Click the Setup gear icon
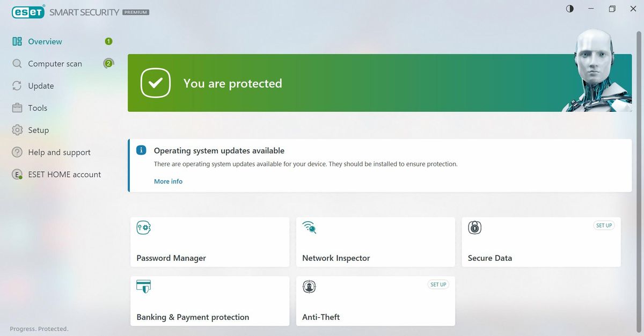Image resolution: width=644 pixels, height=336 pixels. tap(17, 130)
